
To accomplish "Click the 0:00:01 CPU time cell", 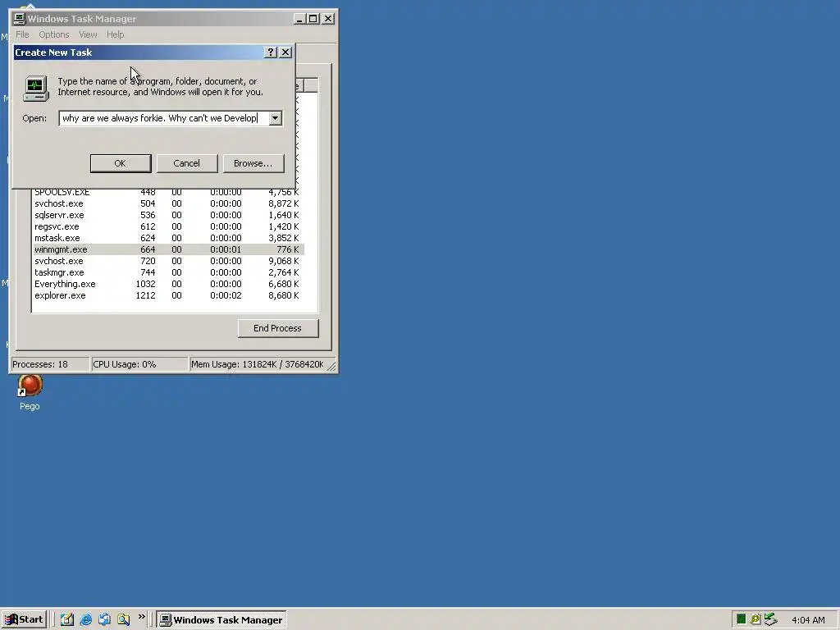I will pyautogui.click(x=226, y=249).
